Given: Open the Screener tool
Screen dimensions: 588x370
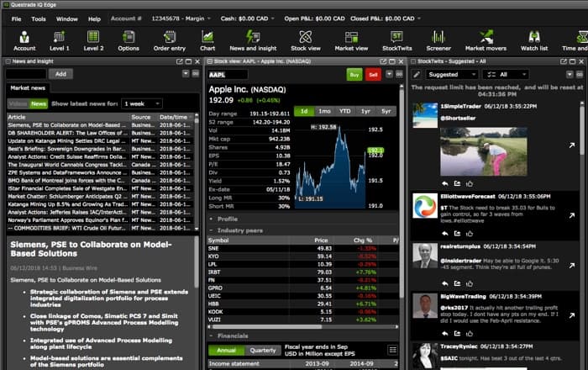Looking at the screenshot, I should 438,41.
